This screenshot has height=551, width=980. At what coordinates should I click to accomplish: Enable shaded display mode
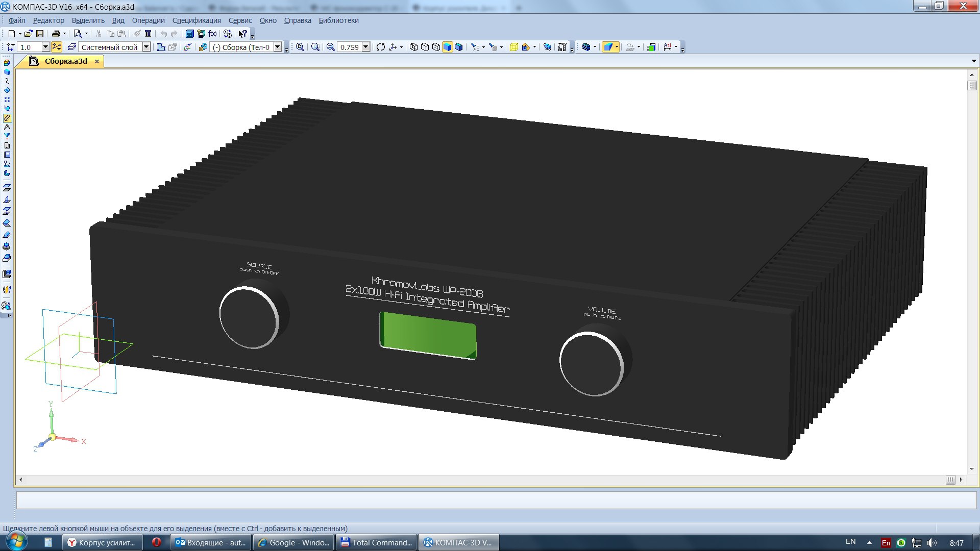(x=447, y=47)
